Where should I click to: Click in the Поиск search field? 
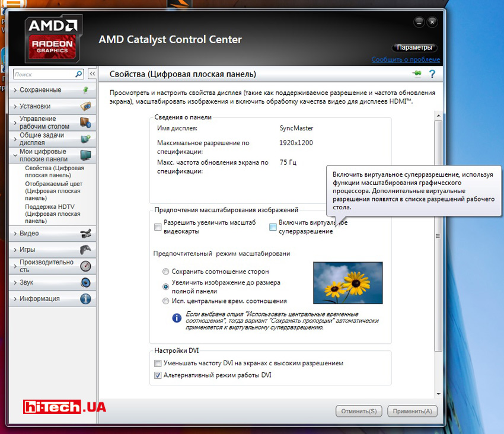(43, 75)
